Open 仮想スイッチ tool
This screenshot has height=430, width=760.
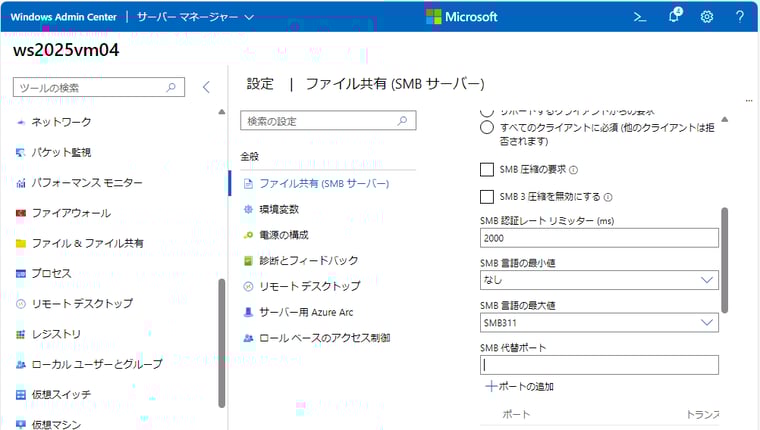pyautogui.click(x=61, y=395)
